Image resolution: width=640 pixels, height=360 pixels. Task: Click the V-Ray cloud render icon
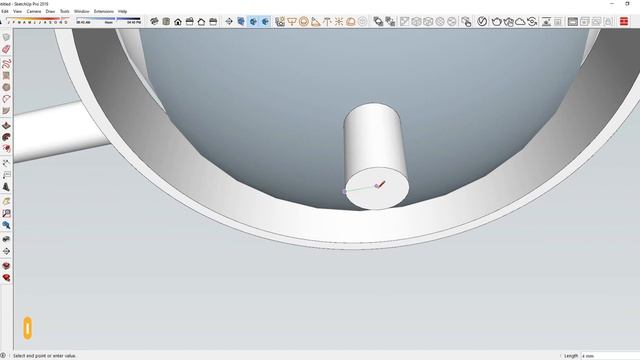[520, 22]
